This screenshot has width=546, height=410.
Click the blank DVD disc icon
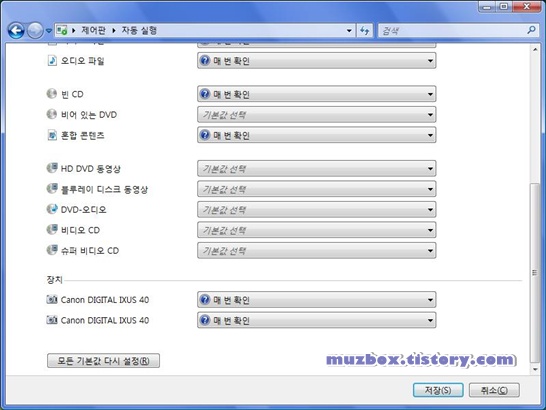(x=52, y=114)
